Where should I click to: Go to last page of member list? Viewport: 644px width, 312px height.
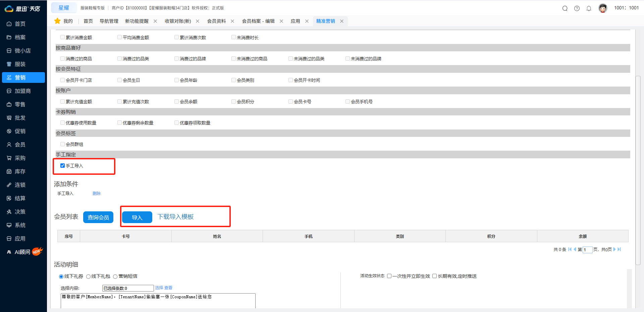pos(619,249)
